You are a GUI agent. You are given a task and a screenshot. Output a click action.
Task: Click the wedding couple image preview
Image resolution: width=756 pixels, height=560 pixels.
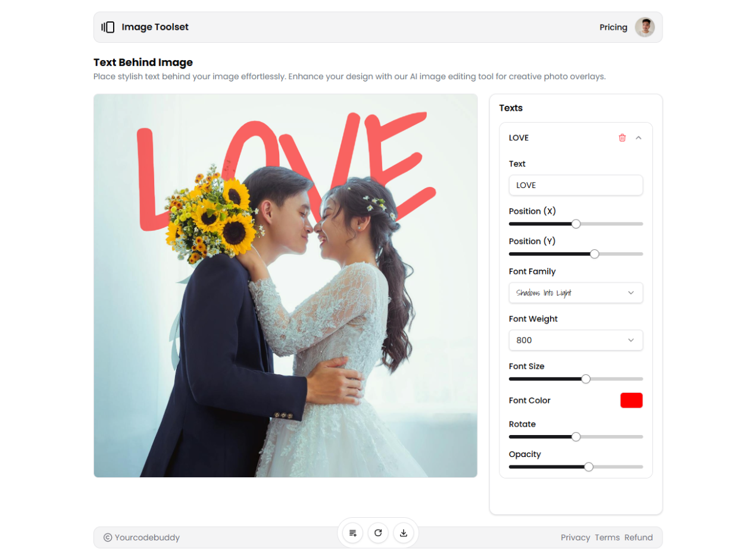pos(285,286)
